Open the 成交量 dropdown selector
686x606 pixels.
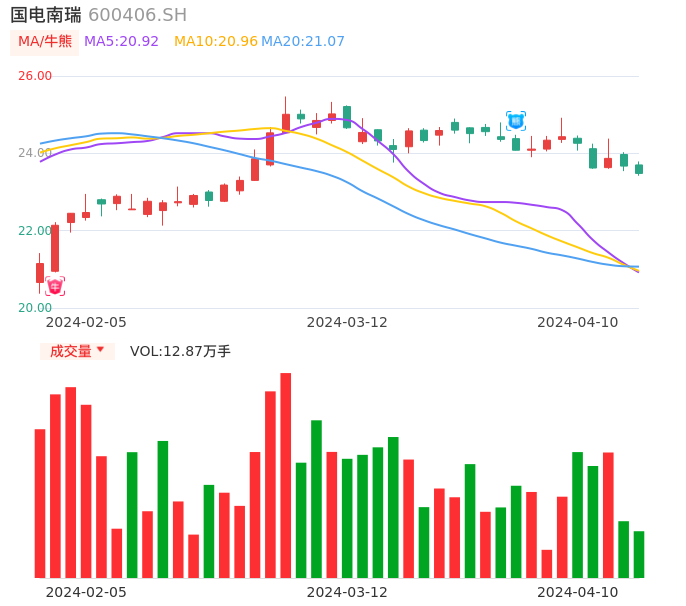tap(77, 351)
